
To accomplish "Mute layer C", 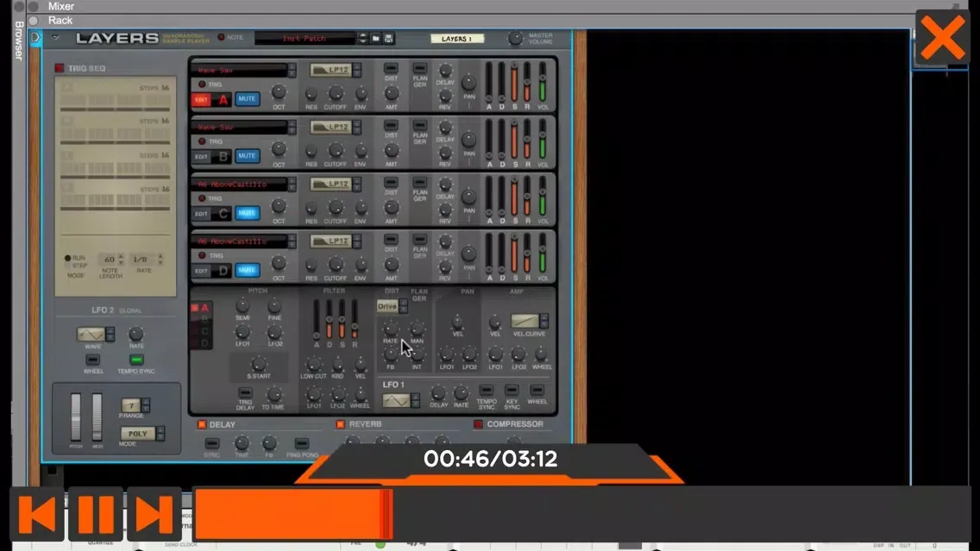I will tap(247, 213).
